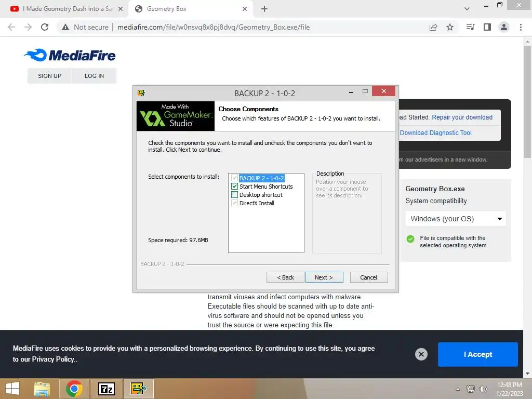Share this page via share icon
Image resolution: width=532 pixels, height=399 pixels.
[433, 27]
